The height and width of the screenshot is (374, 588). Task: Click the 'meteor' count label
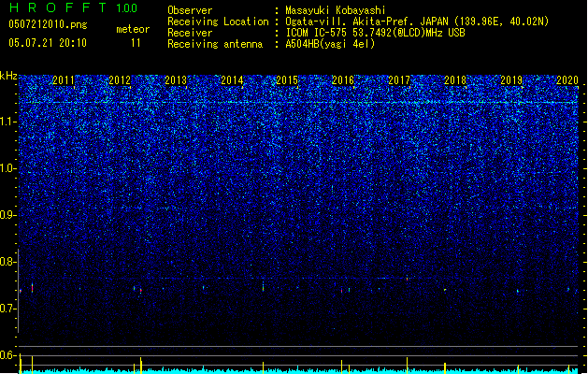click(x=133, y=29)
